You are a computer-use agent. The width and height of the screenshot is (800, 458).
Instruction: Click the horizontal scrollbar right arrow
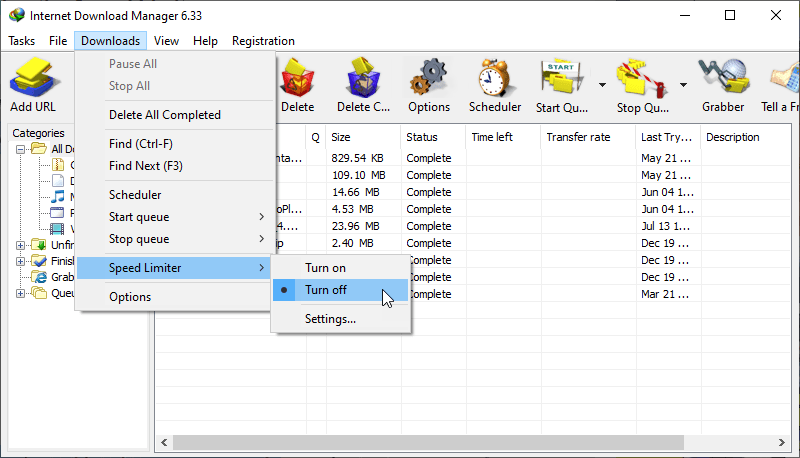tap(782, 442)
